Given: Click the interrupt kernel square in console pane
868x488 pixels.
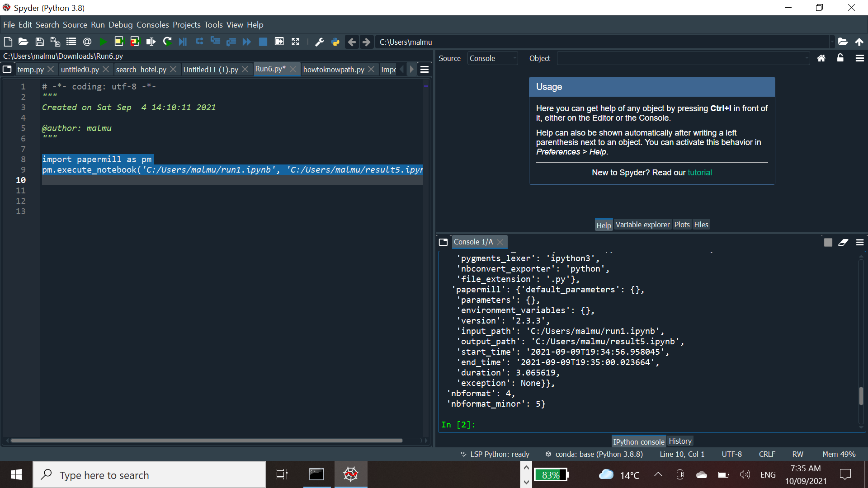Looking at the screenshot, I should [828, 242].
